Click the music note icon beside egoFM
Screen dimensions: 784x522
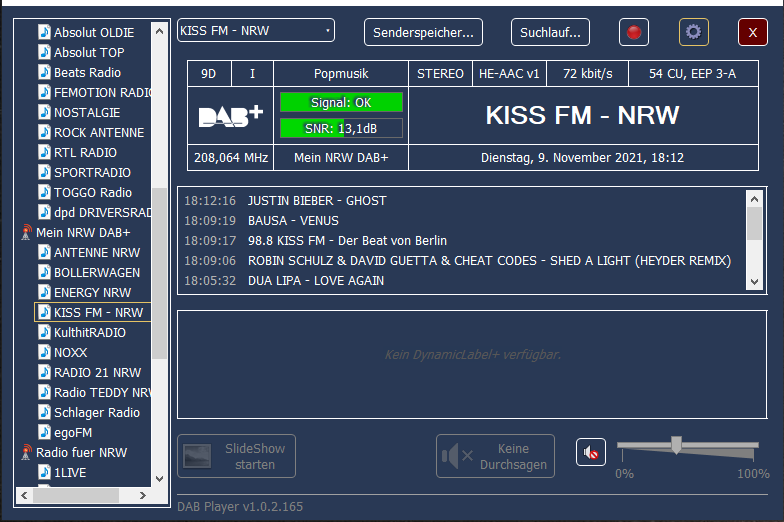point(44,432)
